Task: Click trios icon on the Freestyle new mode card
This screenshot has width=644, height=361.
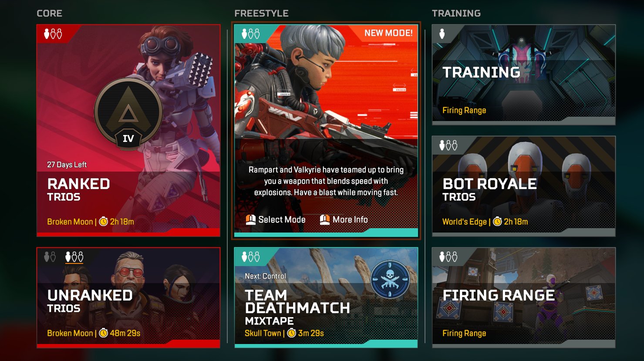Action: [251, 34]
